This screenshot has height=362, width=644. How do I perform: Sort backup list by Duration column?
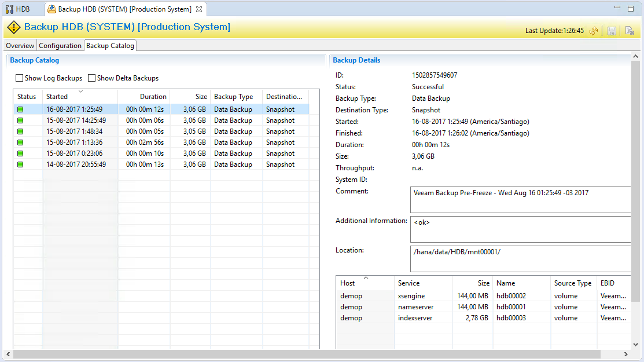(144, 97)
